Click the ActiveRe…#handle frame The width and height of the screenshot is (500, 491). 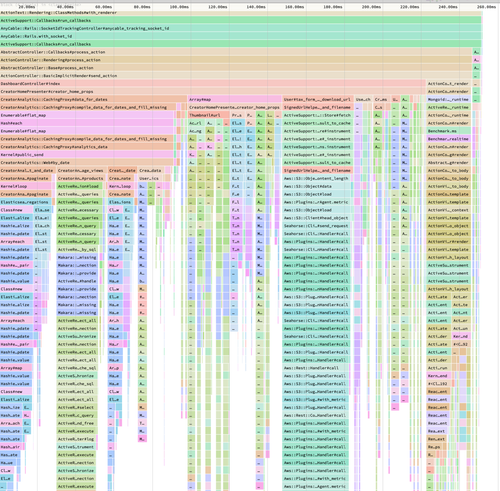[78, 281]
